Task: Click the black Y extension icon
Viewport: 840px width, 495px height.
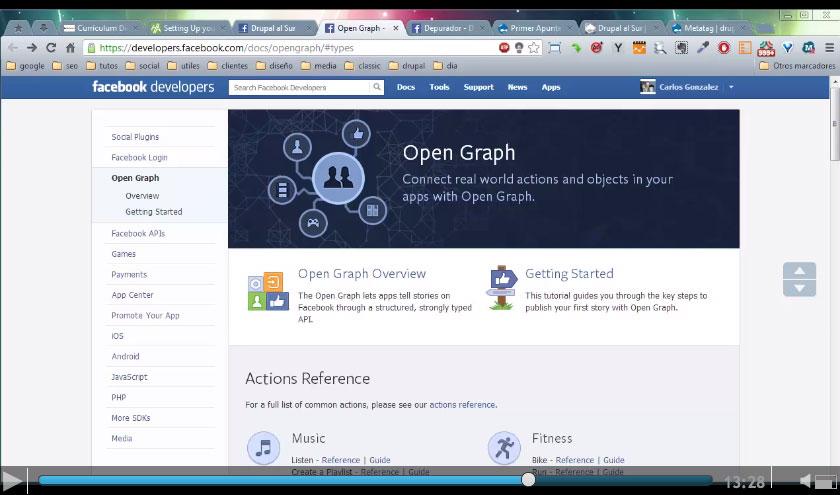Action: tap(618, 48)
